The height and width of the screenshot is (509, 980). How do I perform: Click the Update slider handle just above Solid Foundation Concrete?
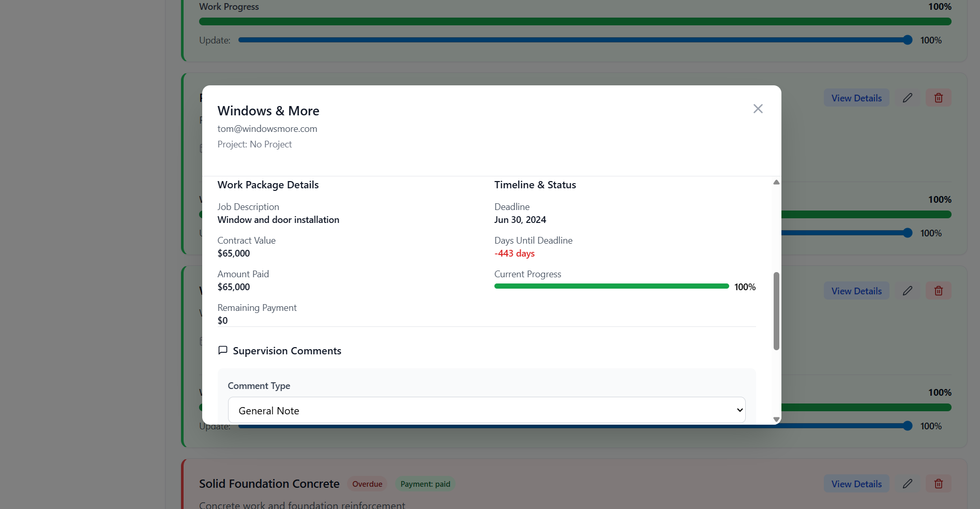tap(907, 426)
